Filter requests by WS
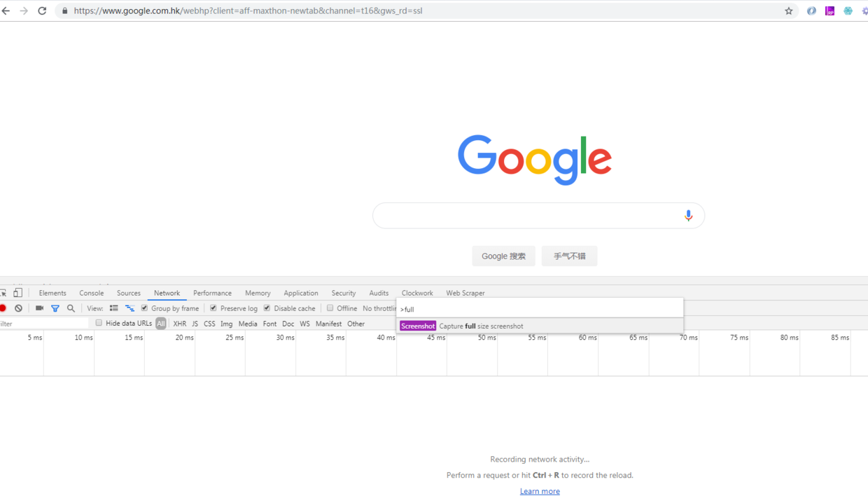 [304, 324]
